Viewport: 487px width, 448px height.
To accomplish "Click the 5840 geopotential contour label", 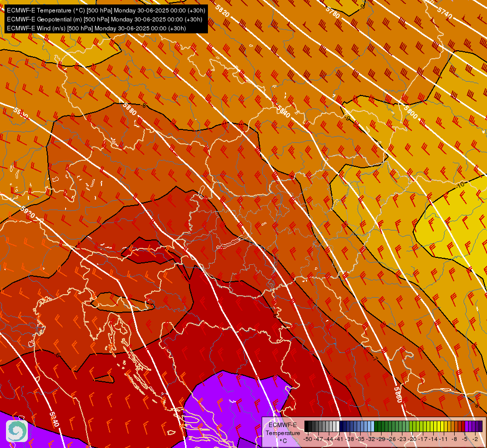I will [x=283, y=112].
